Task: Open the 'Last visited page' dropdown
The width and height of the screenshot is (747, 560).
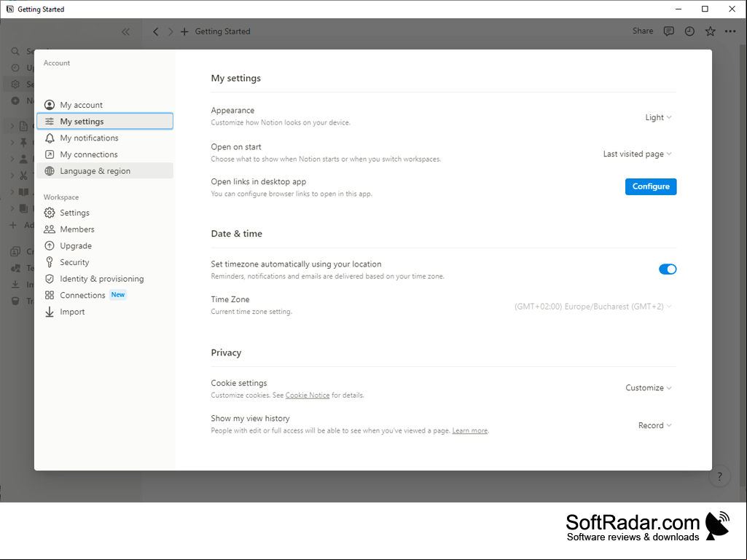Action: [638, 154]
